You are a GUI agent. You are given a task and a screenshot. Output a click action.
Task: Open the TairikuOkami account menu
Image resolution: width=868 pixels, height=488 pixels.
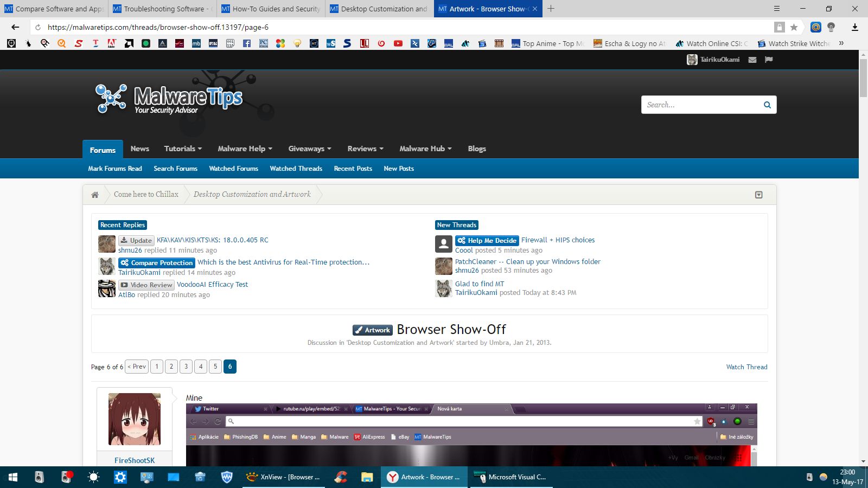(x=713, y=60)
